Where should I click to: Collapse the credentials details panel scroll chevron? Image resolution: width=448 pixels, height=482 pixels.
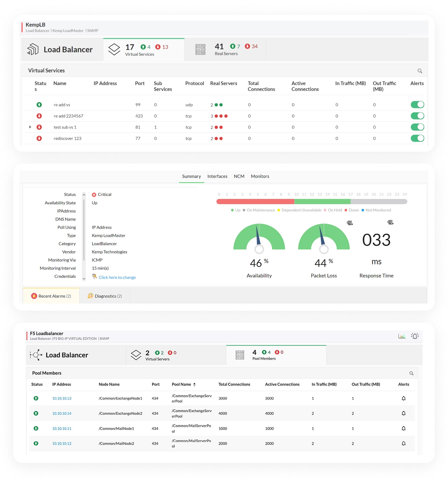point(84,278)
